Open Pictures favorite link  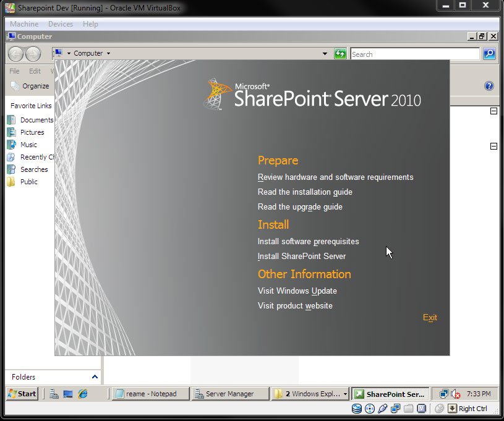tap(26, 132)
